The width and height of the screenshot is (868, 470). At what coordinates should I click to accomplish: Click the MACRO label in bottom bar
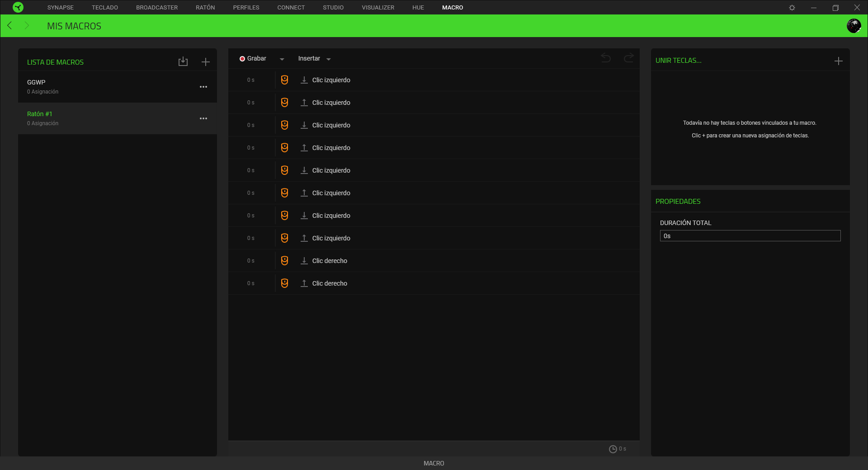pos(434,463)
